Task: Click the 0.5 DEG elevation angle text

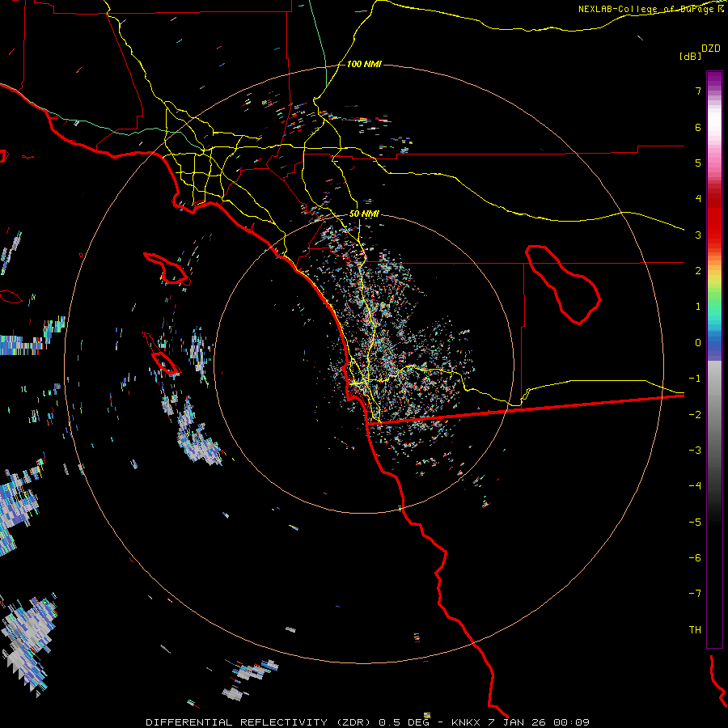Action: [404, 722]
